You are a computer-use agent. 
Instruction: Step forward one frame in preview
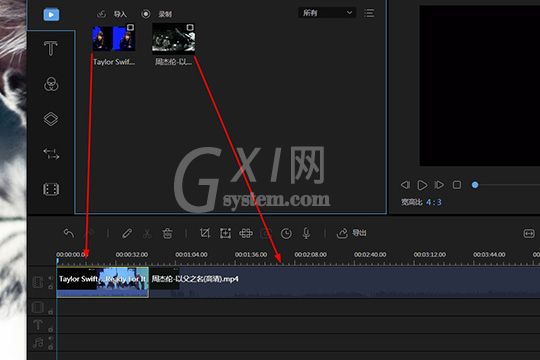tap(439, 185)
